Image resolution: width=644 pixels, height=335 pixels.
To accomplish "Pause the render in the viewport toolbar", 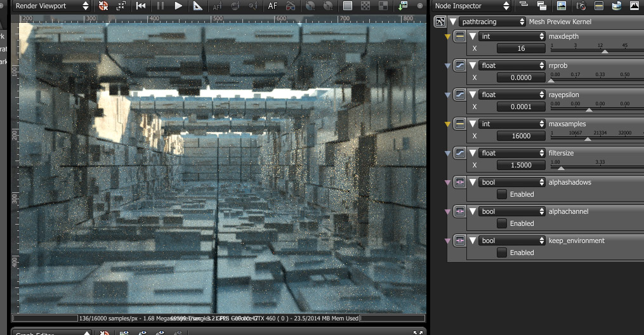I will (160, 6).
